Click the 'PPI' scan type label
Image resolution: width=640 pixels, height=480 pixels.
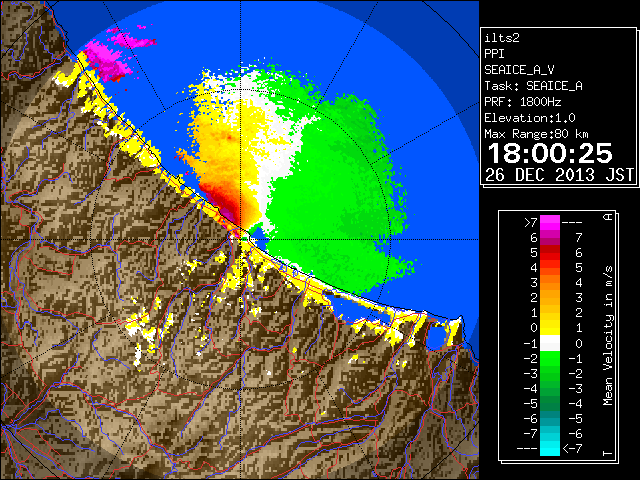(494, 54)
